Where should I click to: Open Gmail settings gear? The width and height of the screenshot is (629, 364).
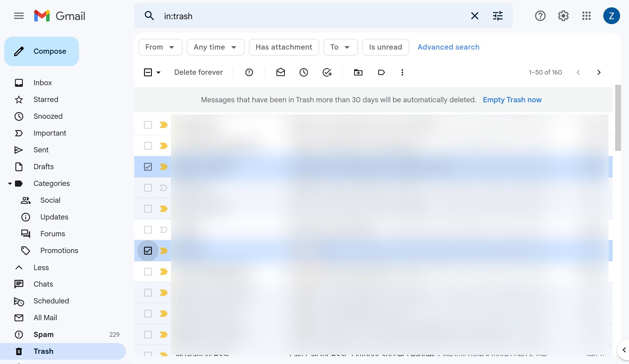pos(563,16)
